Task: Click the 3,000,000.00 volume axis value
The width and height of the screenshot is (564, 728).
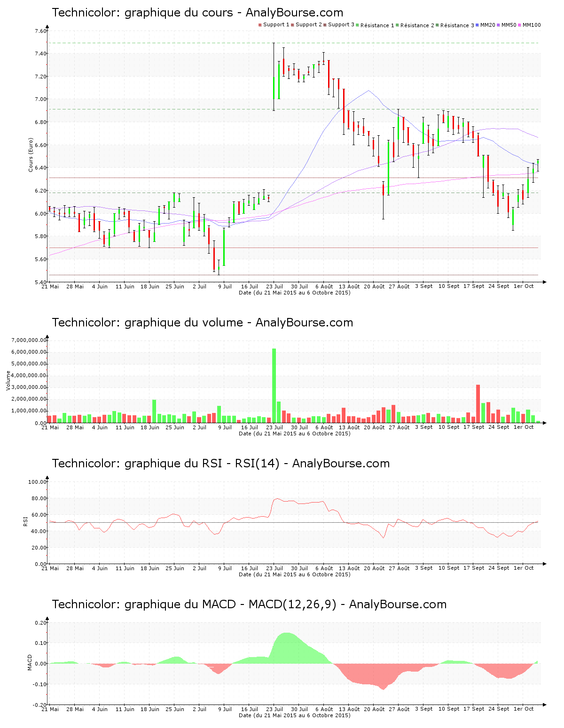Action: coord(29,387)
